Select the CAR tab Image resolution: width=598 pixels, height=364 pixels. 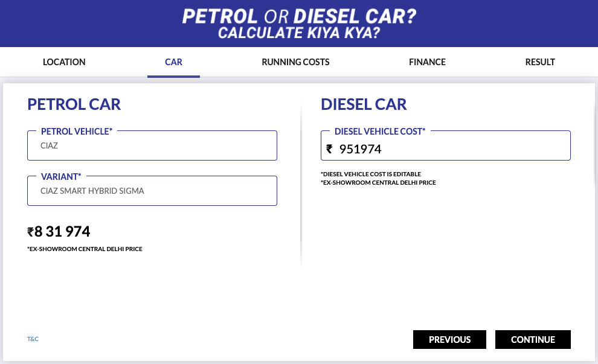pyautogui.click(x=173, y=62)
